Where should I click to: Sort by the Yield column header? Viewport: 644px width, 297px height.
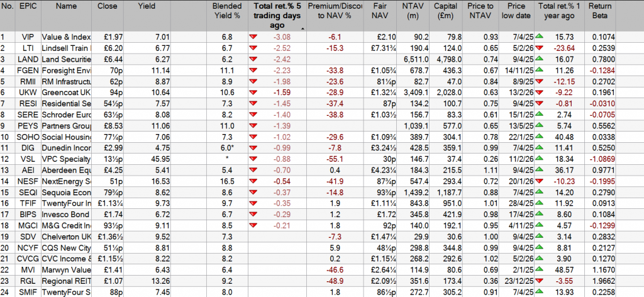tap(148, 6)
